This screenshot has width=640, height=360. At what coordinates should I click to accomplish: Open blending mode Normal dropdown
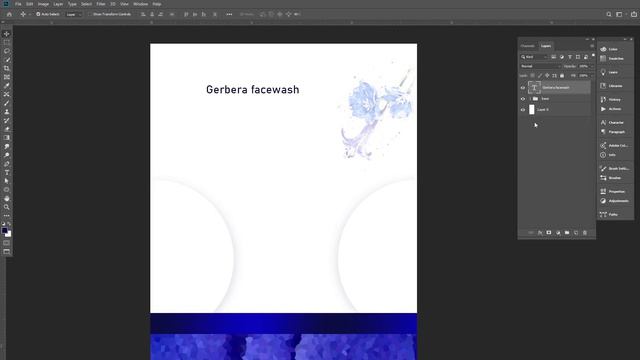(x=540, y=66)
